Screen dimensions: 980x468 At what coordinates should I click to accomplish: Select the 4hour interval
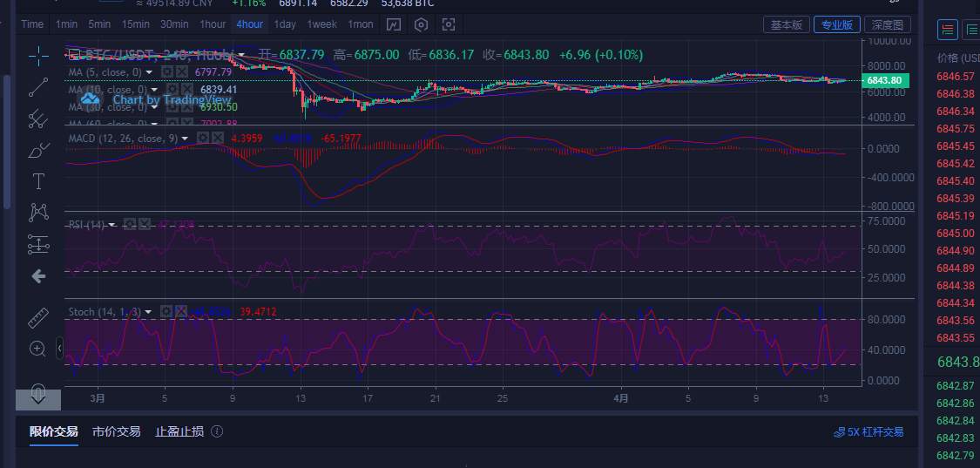[249, 24]
